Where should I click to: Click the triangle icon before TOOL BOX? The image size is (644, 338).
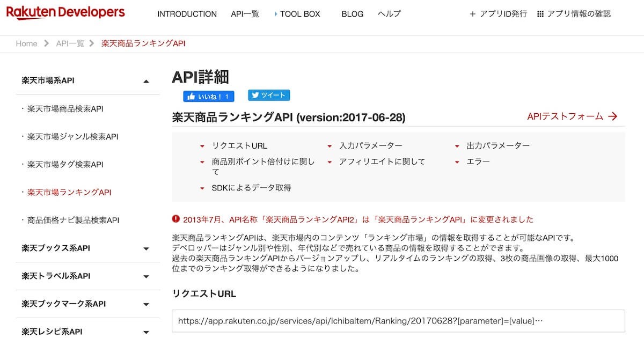tap(275, 14)
